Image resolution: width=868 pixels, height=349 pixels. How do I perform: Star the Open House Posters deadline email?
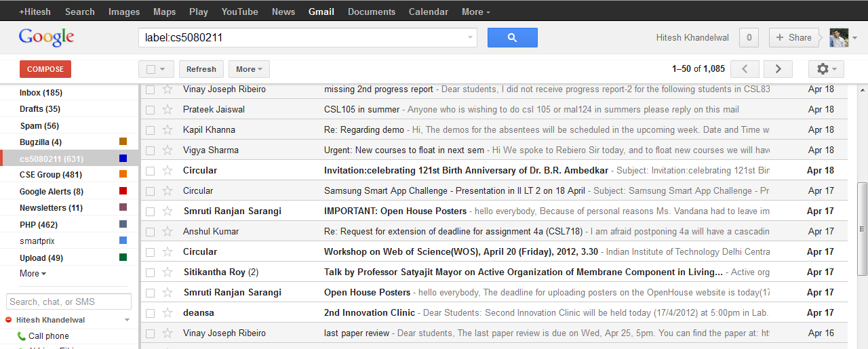pyautogui.click(x=167, y=293)
